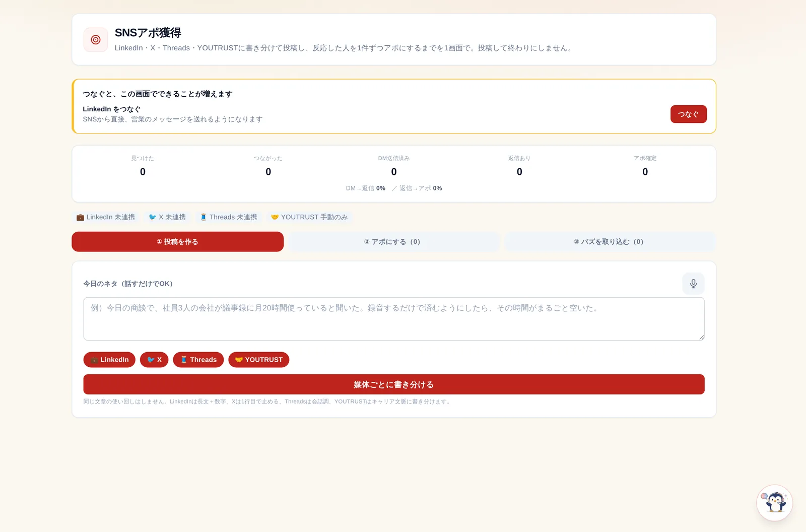Screen dimensions: 806x532
Task: Click the DM→返信 0% rate text
Action: pyautogui.click(x=366, y=188)
